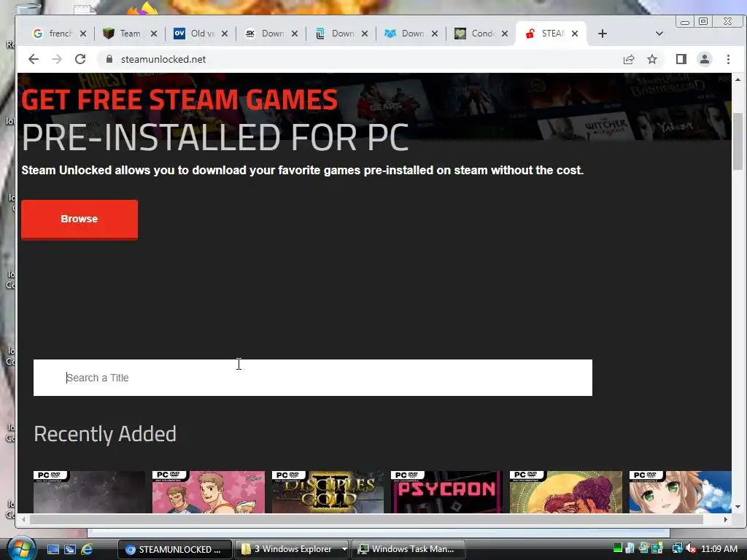This screenshot has height=560, width=747.
Task: Click the muted volume tray icon
Action: (x=690, y=548)
